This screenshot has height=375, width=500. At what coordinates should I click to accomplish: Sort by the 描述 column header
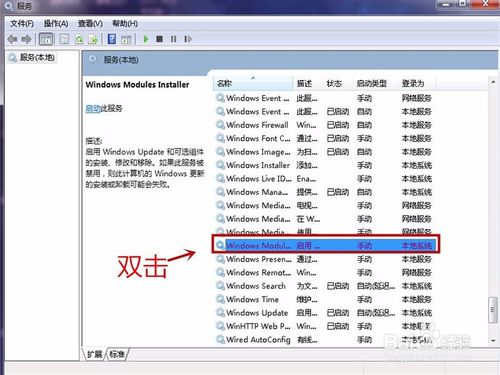(x=307, y=83)
